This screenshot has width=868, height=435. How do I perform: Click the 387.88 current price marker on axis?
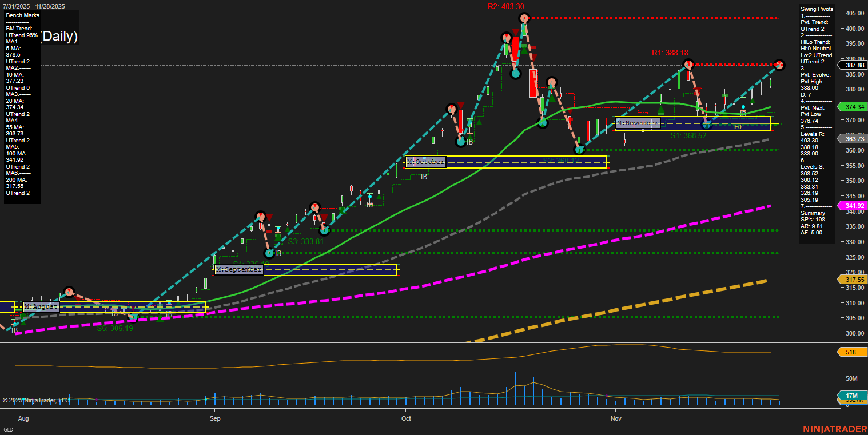point(853,65)
